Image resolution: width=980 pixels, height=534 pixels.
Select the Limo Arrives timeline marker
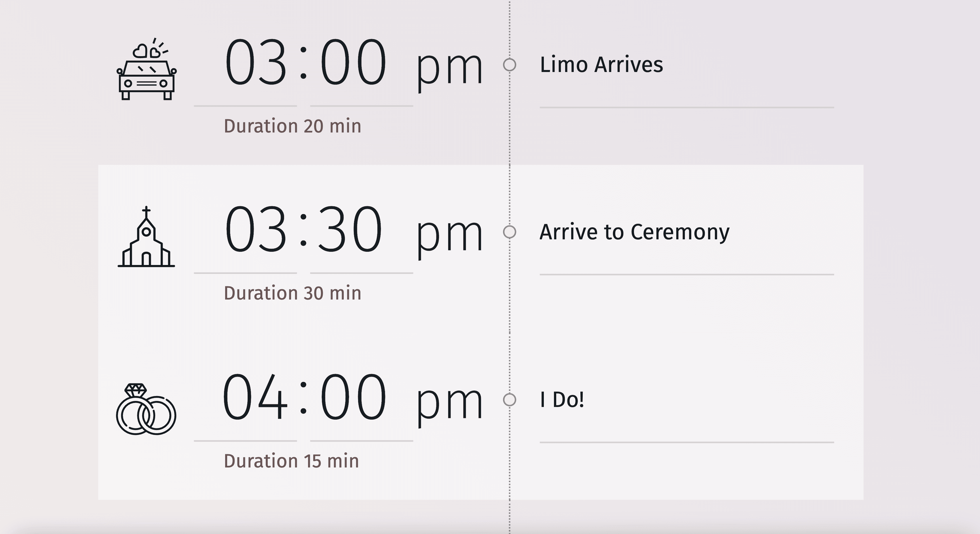point(509,65)
